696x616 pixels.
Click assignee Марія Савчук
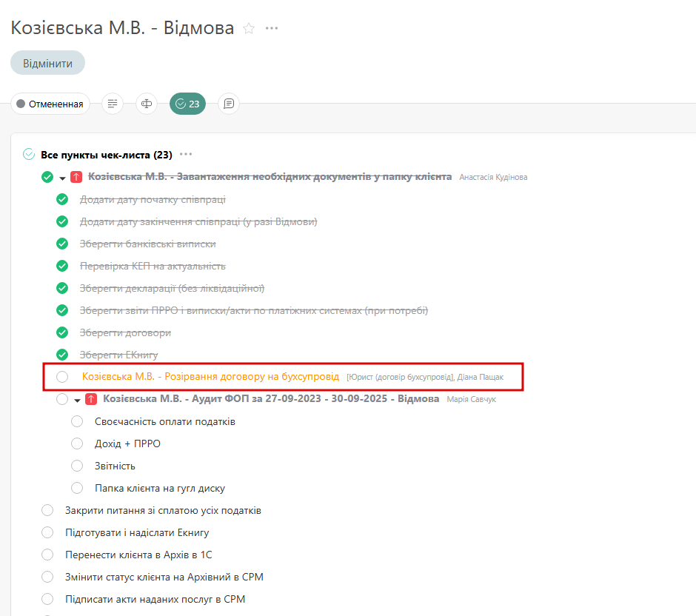coord(472,399)
